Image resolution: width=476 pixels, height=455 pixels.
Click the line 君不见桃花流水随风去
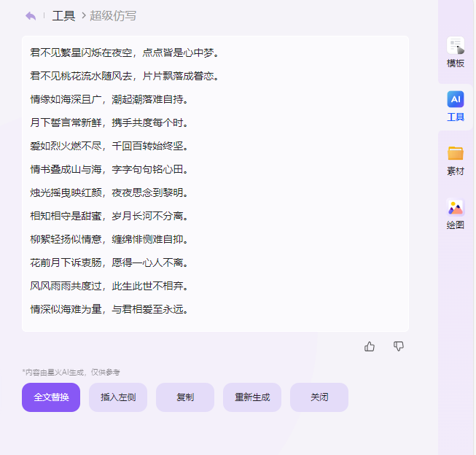(x=81, y=76)
